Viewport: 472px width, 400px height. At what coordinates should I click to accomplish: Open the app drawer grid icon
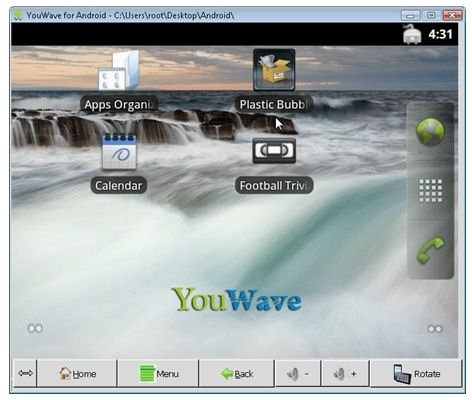tap(430, 191)
